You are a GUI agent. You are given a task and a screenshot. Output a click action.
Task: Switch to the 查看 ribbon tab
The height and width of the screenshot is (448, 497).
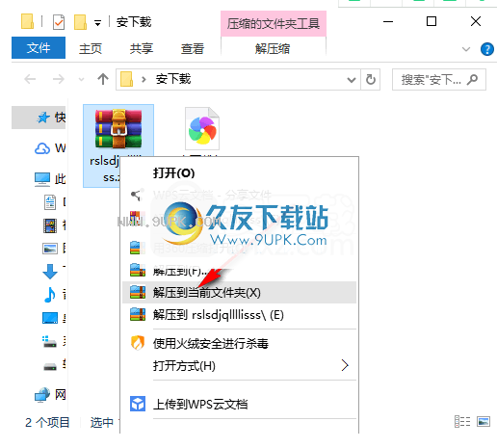pyautogui.click(x=193, y=48)
